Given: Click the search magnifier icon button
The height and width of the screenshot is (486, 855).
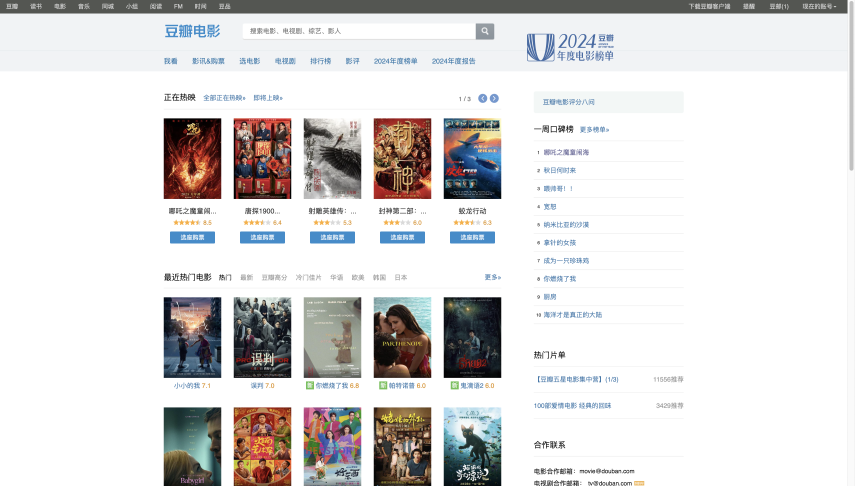Looking at the screenshot, I should pyautogui.click(x=485, y=32).
